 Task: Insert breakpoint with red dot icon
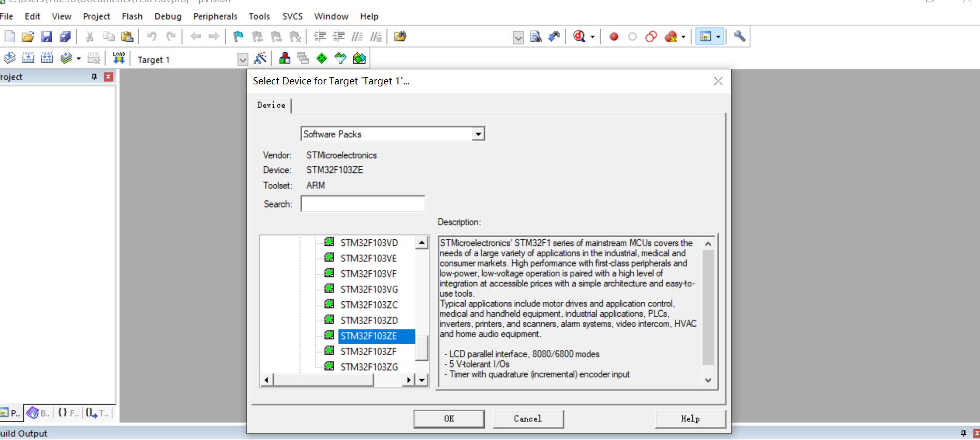(x=614, y=36)
